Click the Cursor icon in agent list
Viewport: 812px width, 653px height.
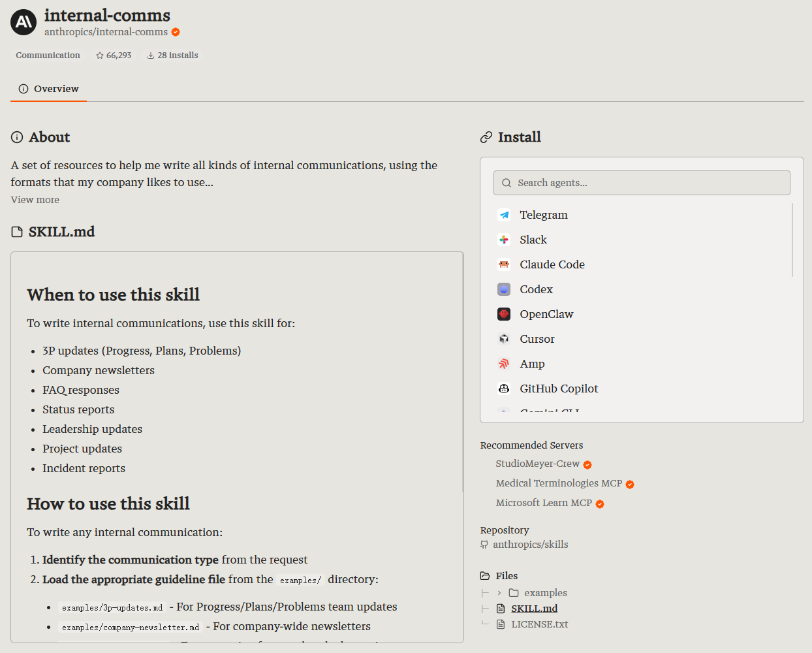tap(504, 339)
